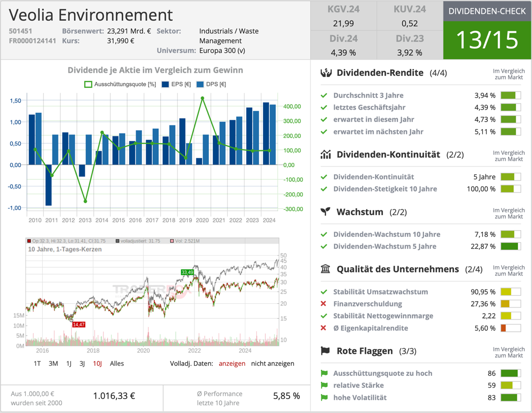Viewport: 532px width, 413px height.
Task: Open the Ausschüttungsquote zu hoch label
Action: 383,373
